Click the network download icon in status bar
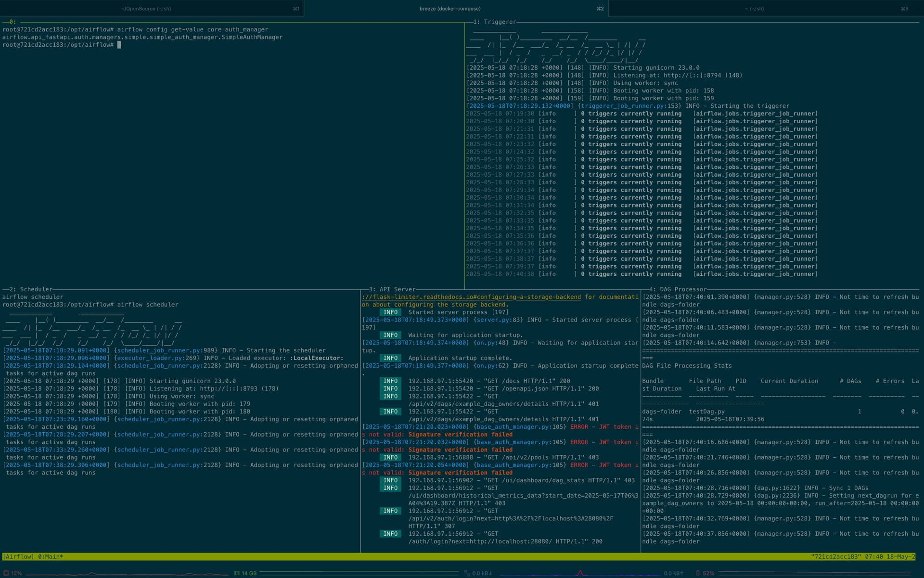Viewport: 924px width, 578px height. [467, 573]
